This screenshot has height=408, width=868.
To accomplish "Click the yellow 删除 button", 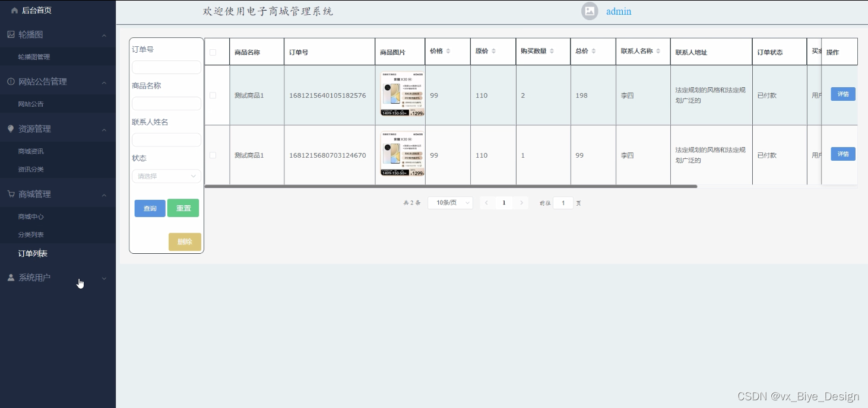I will (x=185, y=242).
